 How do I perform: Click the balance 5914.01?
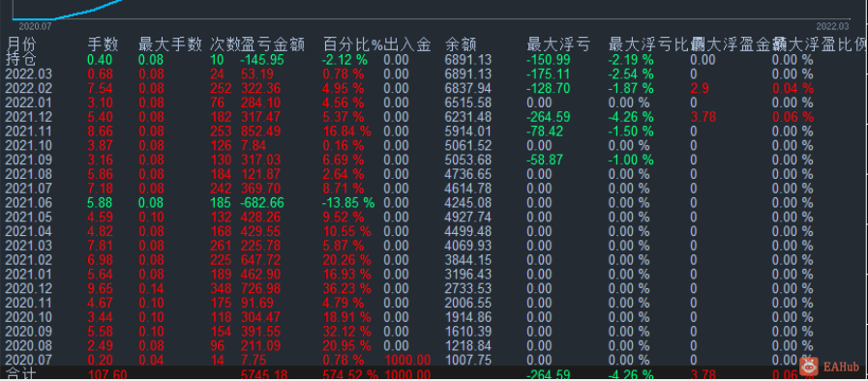pos(467,132)
